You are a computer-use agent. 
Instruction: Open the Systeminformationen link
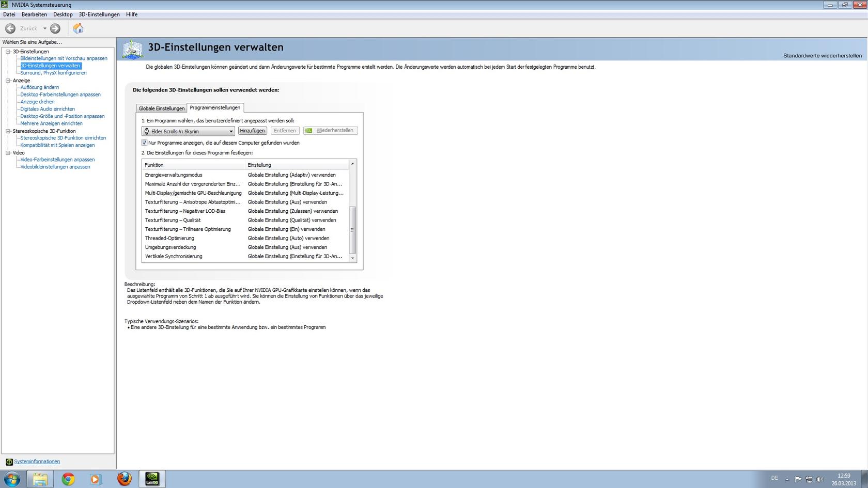(x=37, y=462)
